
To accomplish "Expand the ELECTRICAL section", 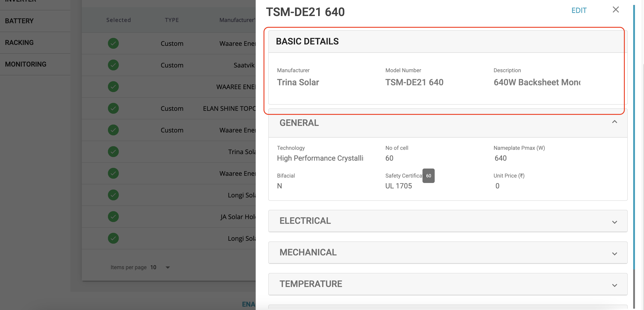I will [x=614, y=222].
